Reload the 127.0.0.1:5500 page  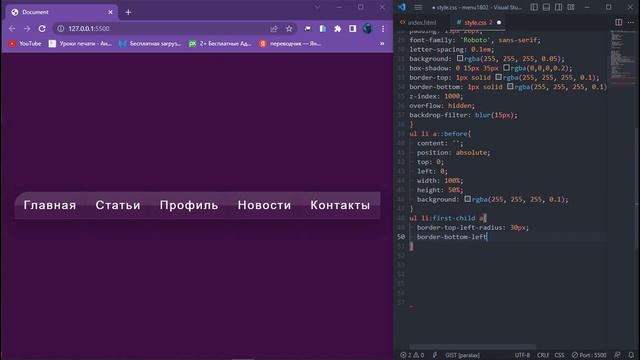(42, 29)
